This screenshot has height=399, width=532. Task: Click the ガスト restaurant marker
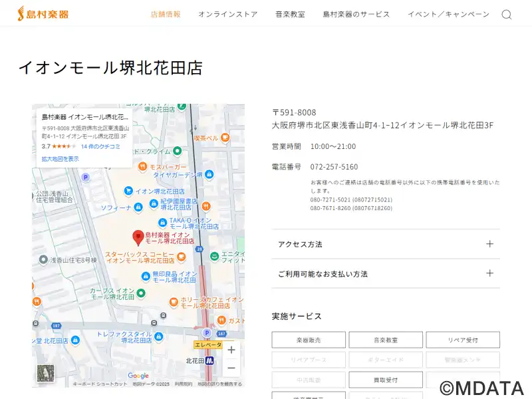tap(221, 320)
